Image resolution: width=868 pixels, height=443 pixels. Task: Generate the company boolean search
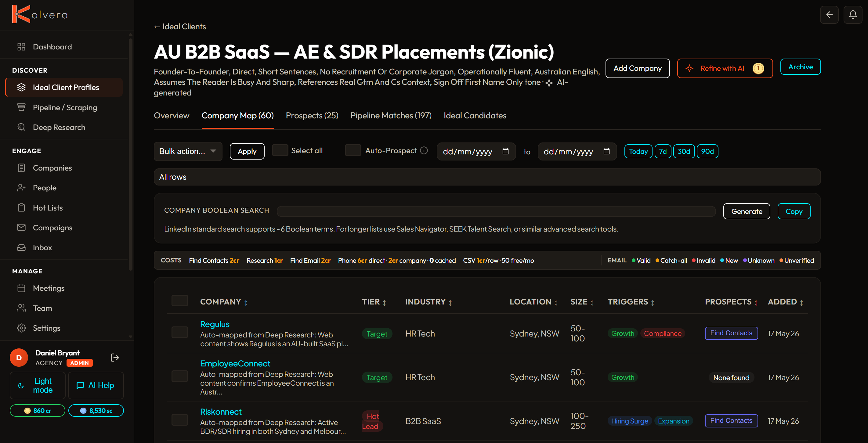(x=747, y=211)
